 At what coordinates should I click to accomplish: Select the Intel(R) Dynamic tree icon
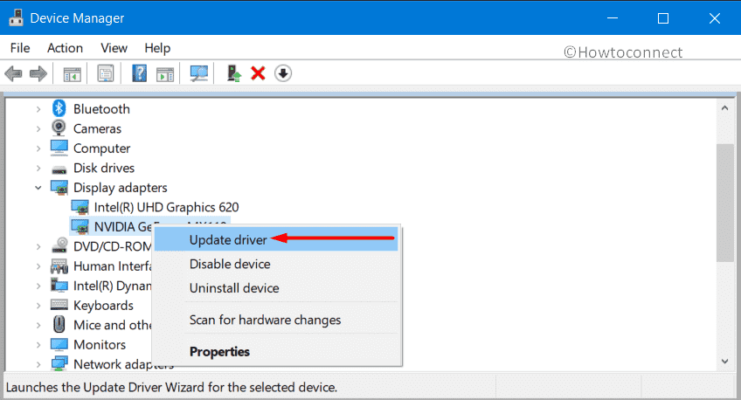point(59,285)
